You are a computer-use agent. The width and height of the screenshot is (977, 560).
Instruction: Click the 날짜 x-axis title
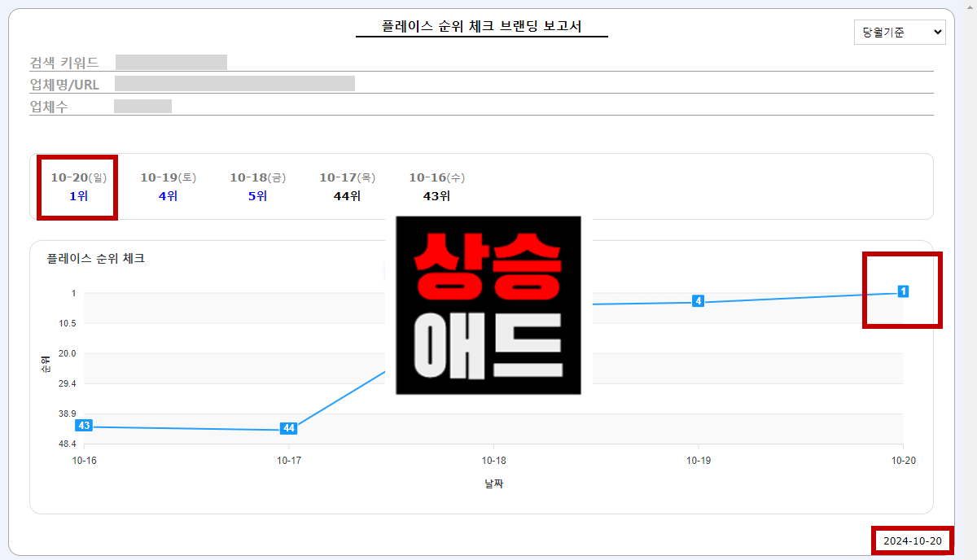(x=493, y=483)
